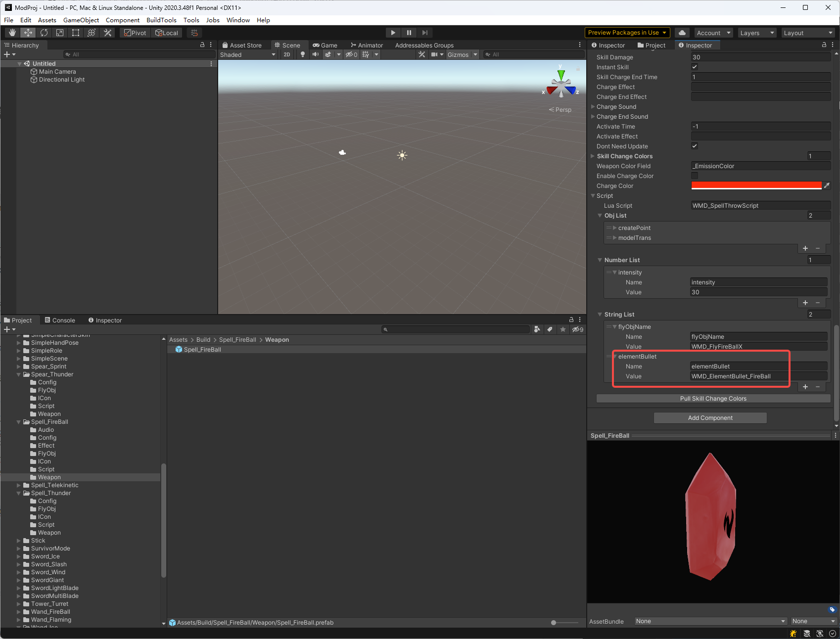Viewport: 840px width, 639px height.
Task: Collapse the Script foldout
Action: coord(593,195)
